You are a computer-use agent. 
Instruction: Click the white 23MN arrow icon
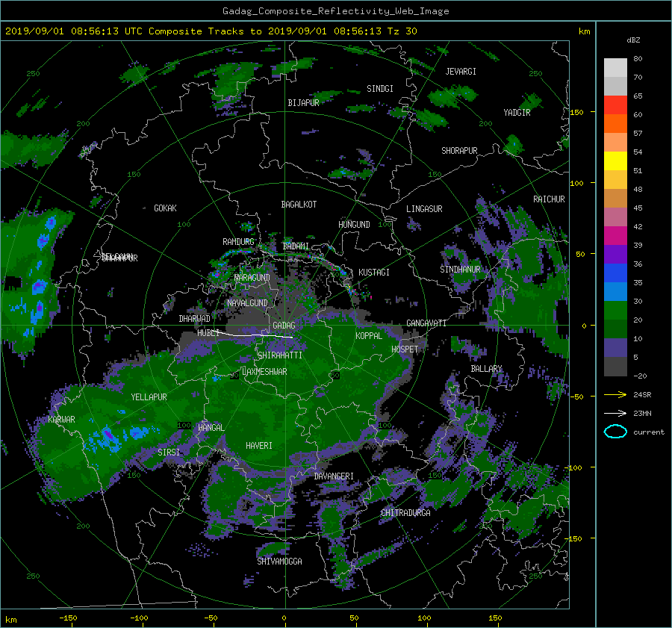pos(615,413)
